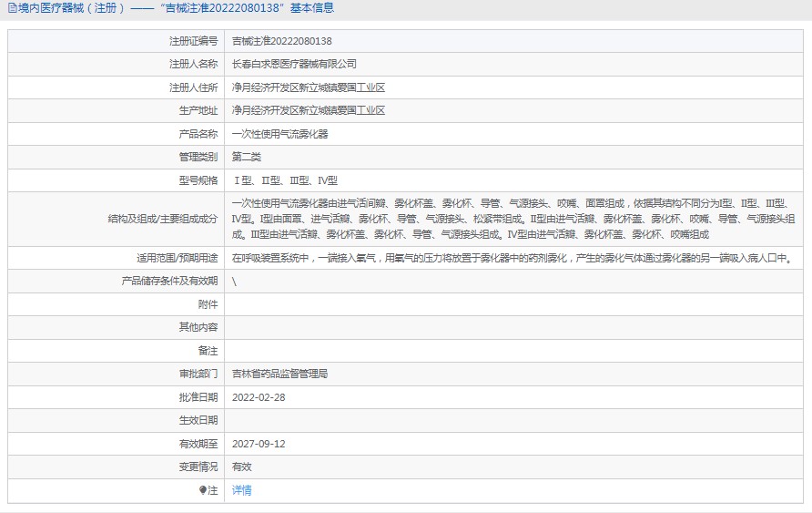Viewport: 812px width, 513px height.
Task: Select approval date 2022-02-28
Action: (259, 397)
